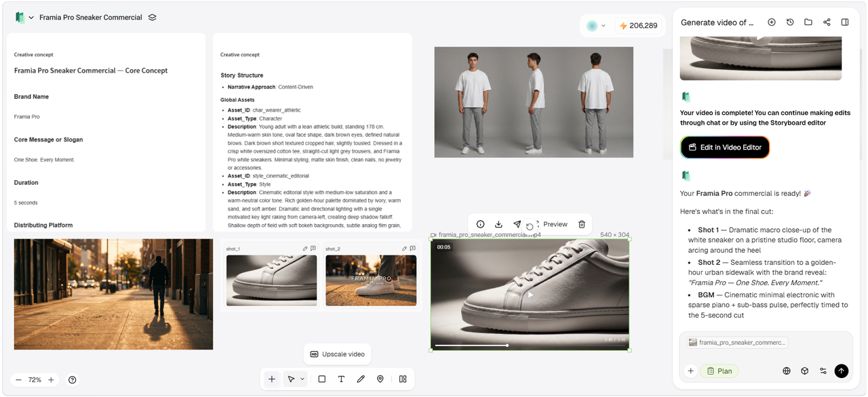Edit shot_1 with pencil icon

305,249
